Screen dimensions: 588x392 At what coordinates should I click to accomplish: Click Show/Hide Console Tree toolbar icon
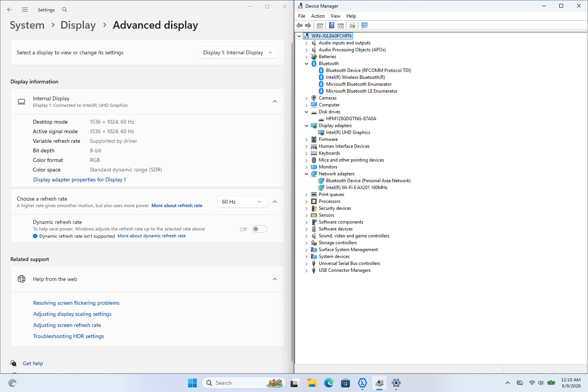320,25
